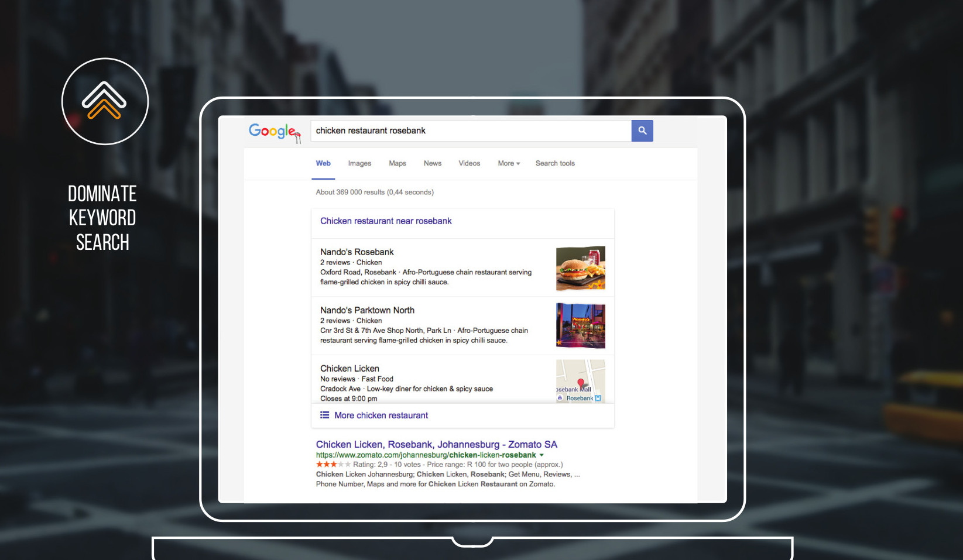The image size is (963, 560).
Task: Open Search tools options
Action: click(554, 163)
